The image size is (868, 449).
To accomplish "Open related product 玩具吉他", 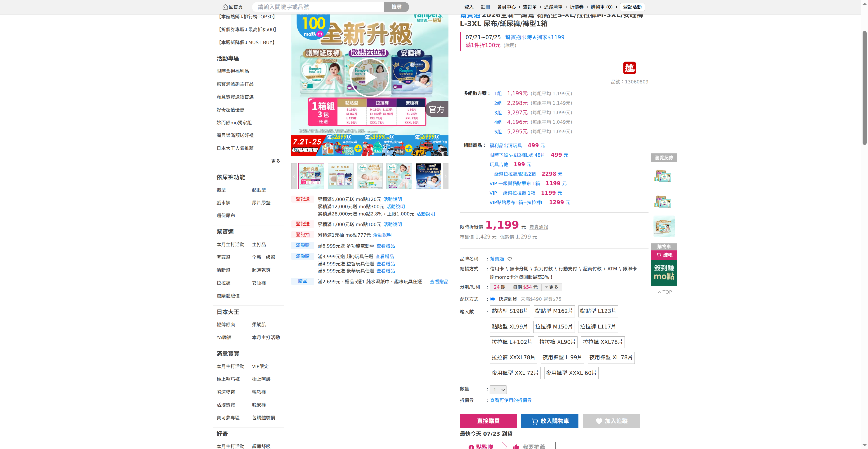I will (498, 165).
